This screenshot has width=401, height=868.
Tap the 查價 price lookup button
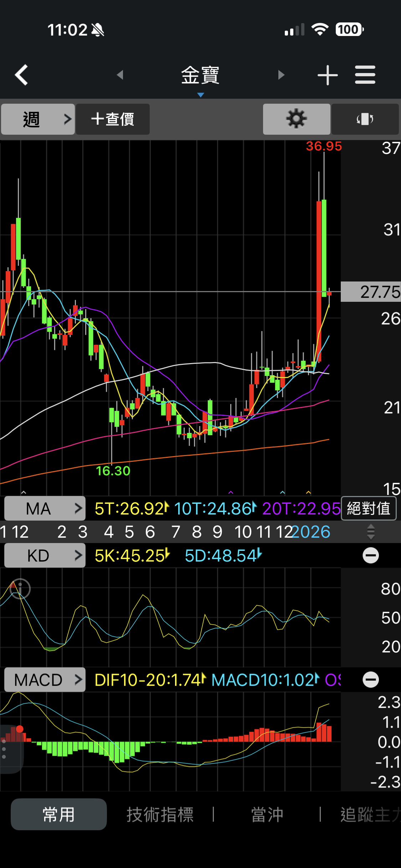click(113, 119)
